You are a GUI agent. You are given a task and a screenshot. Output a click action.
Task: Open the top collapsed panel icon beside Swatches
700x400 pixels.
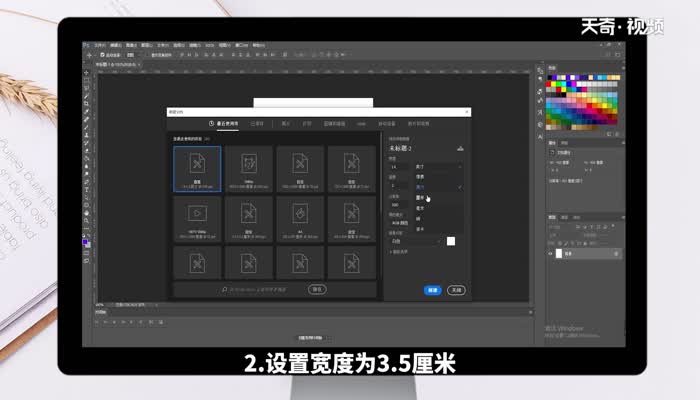click(x=540, y=71)
